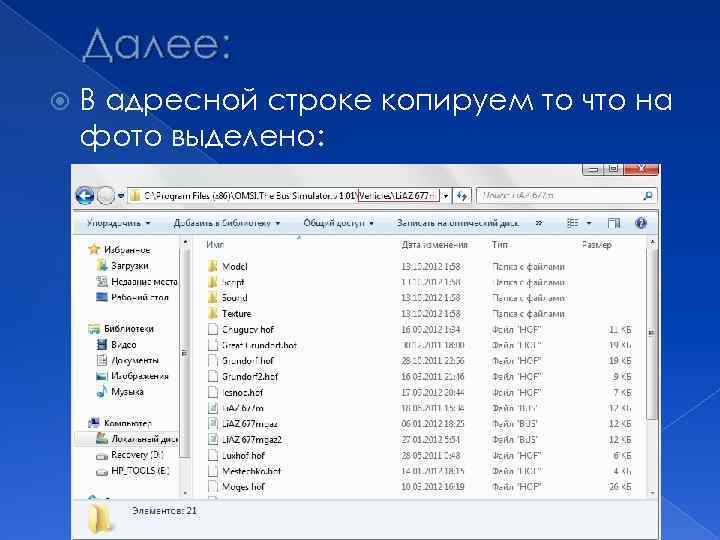The width and height of the screenshot is (720, 540).
Task: Open Добавить в библиотеку menu
Action: click(x=227, y=223)
